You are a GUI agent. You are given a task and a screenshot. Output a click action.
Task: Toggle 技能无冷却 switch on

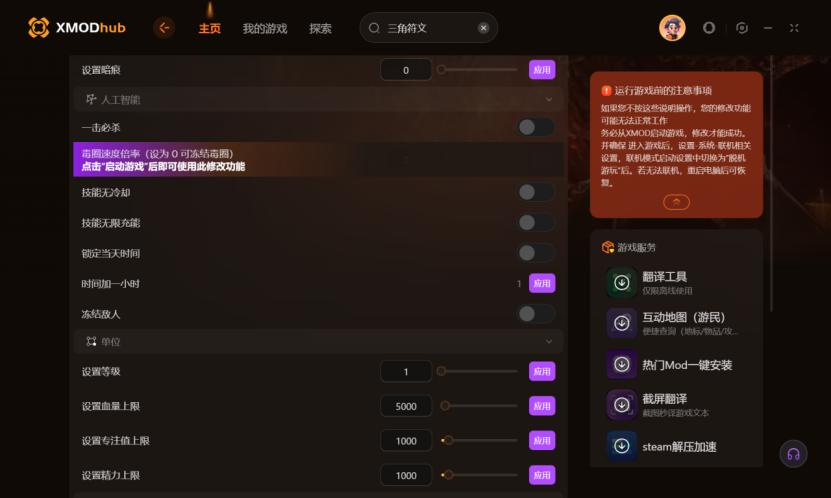(x=536, y=192)
